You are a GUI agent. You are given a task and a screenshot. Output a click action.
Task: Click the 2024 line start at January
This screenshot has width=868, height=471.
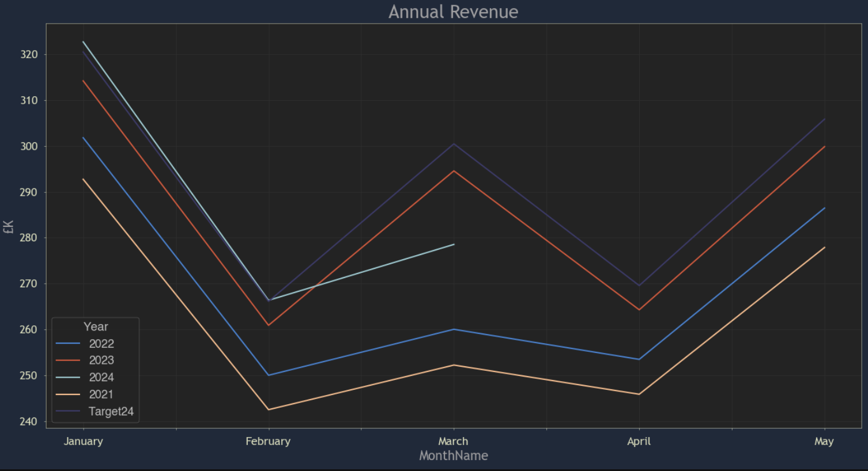[84, 42]
